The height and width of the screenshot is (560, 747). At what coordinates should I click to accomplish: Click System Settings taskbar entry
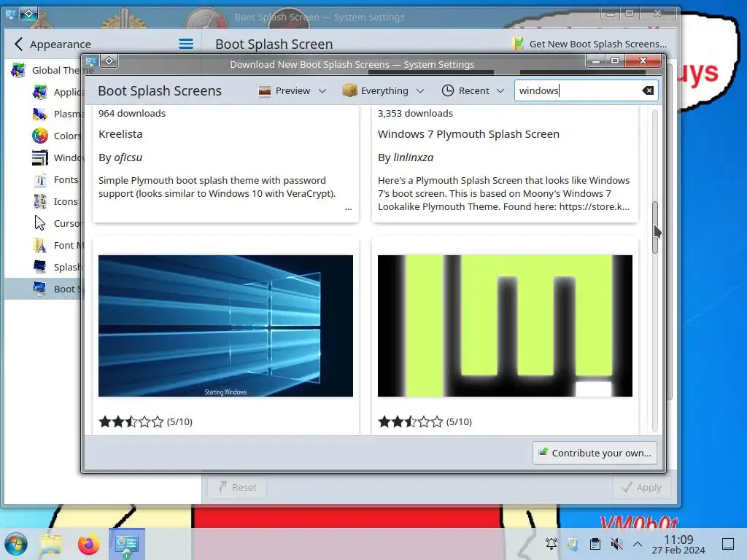point(127,544)
